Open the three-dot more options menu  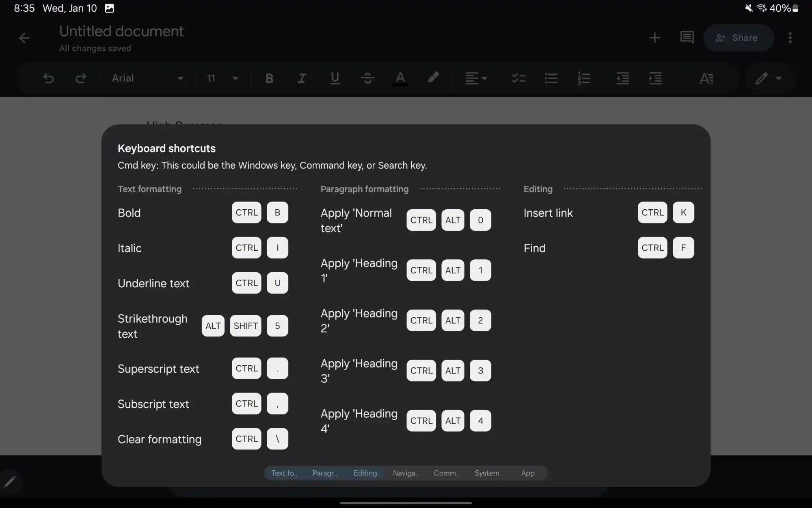(790, 38)
